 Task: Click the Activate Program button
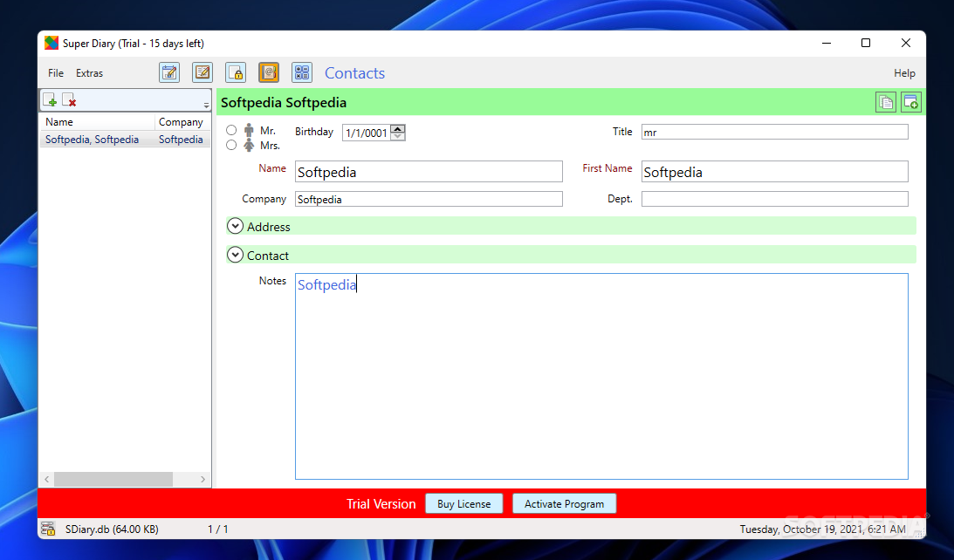click(564, 503)
